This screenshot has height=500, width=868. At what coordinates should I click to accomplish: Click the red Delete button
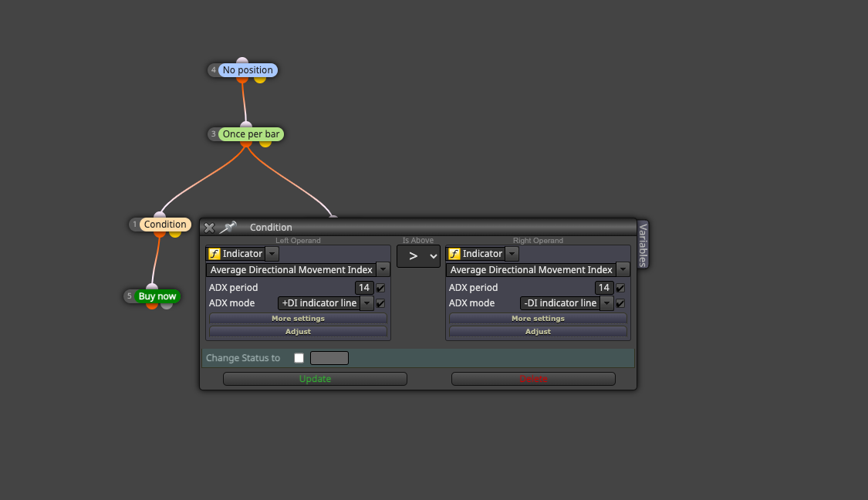coord(533,379)
